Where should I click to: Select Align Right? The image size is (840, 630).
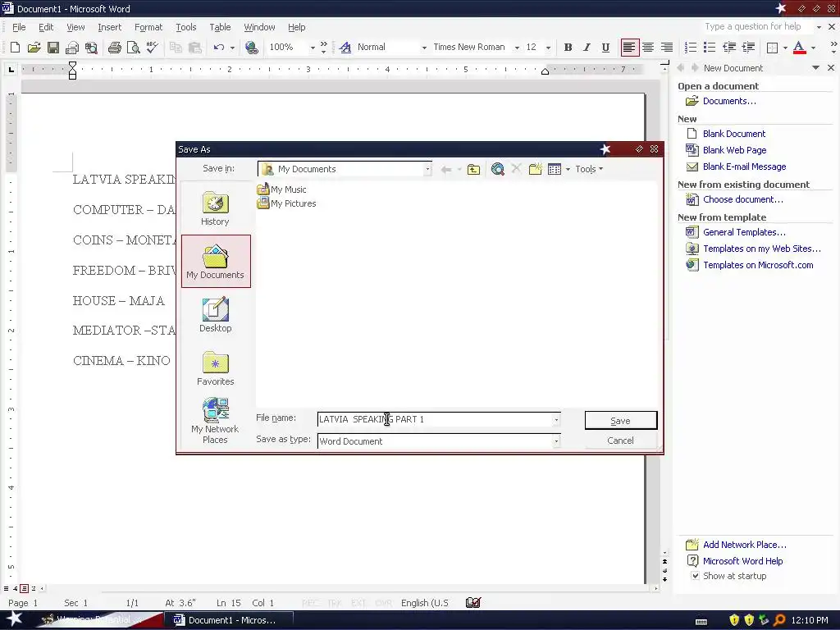pos(666,48)
